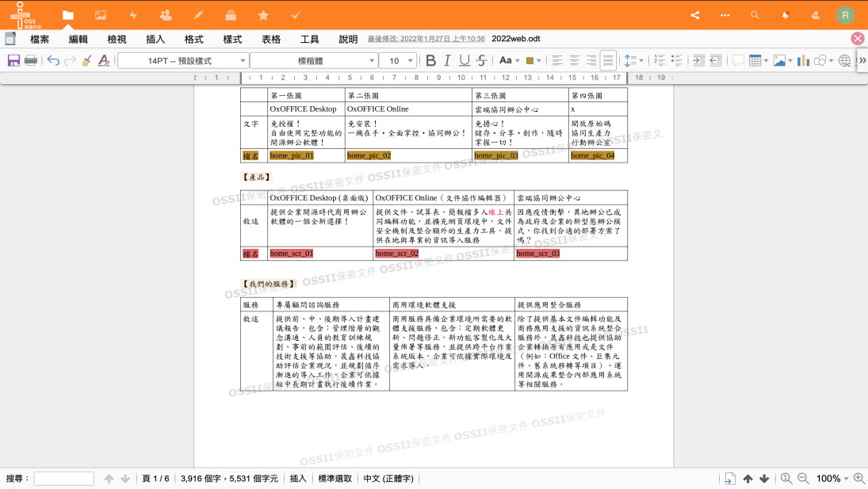Click the Insert image icon
The height and width of the screenshot is (489, 868).
[x=779, y=60]
